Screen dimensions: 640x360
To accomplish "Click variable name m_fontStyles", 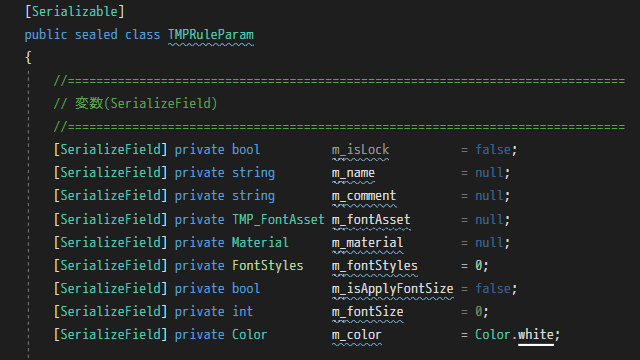I will (375, 266).
